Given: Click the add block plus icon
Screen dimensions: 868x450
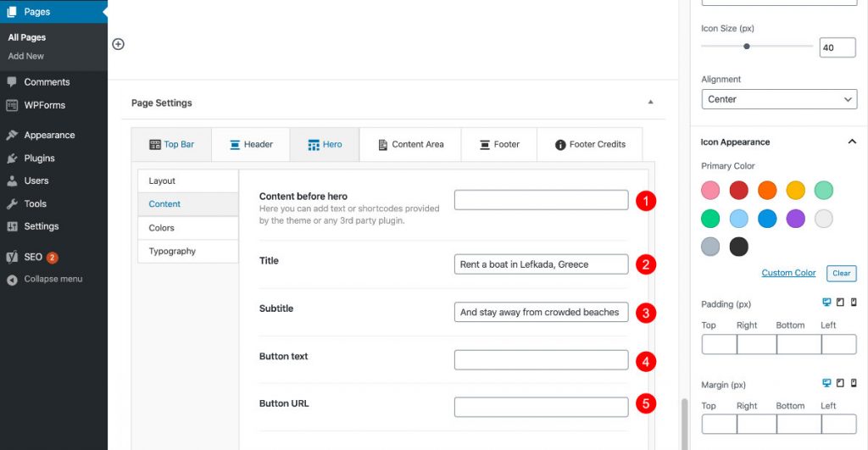Looking at the screenshot, I should click(118, 44).
